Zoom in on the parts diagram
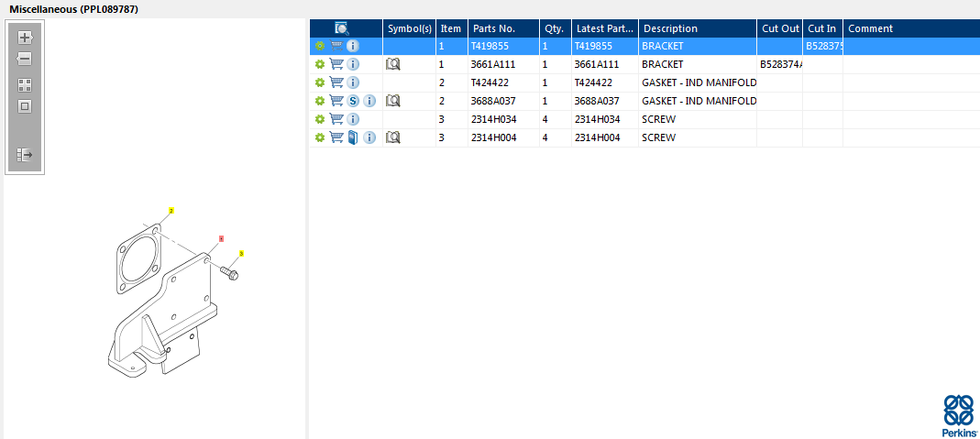980x439 pixels. tap(25, 38)
